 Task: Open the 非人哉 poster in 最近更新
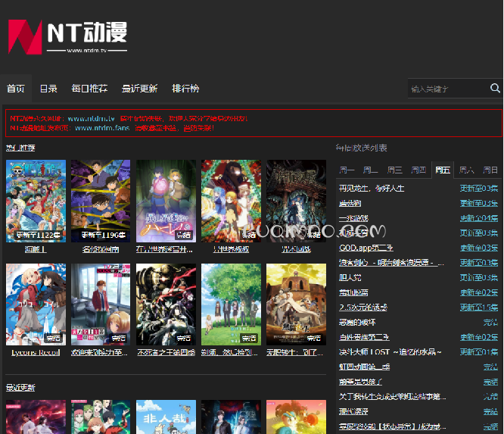click(166, 417)
